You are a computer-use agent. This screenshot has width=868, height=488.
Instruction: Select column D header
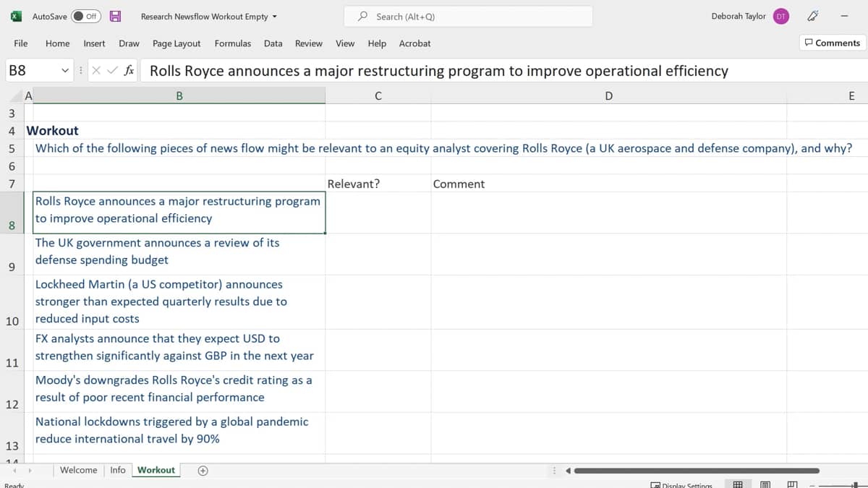coord(609,96)
